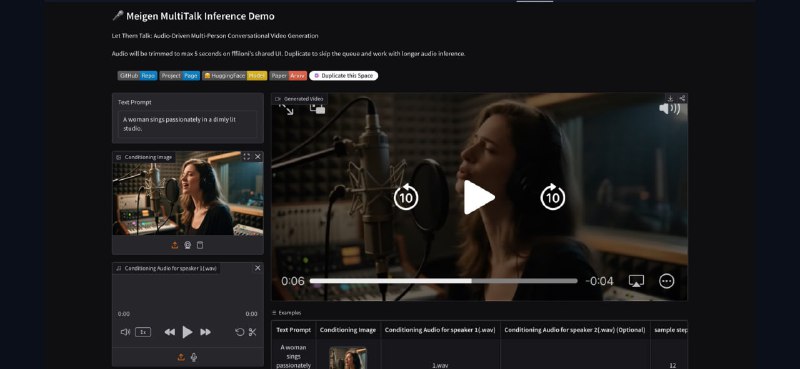Fast-forward the conditioning audio
The height and width of the screenshot is (369, 800).
pyautogui.click(x=206, y=332)
